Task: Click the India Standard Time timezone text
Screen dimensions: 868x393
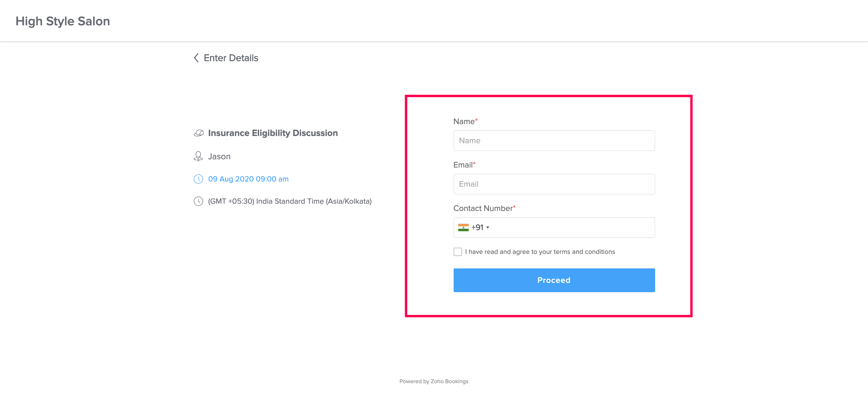Action: coord(289,201)
